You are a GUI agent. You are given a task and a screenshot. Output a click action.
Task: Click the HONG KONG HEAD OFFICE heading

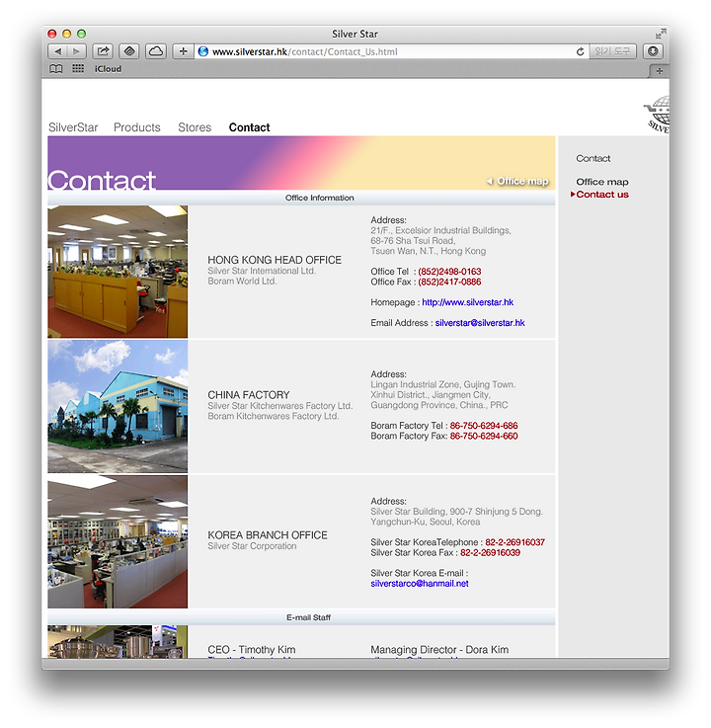[x=275, y=260]
